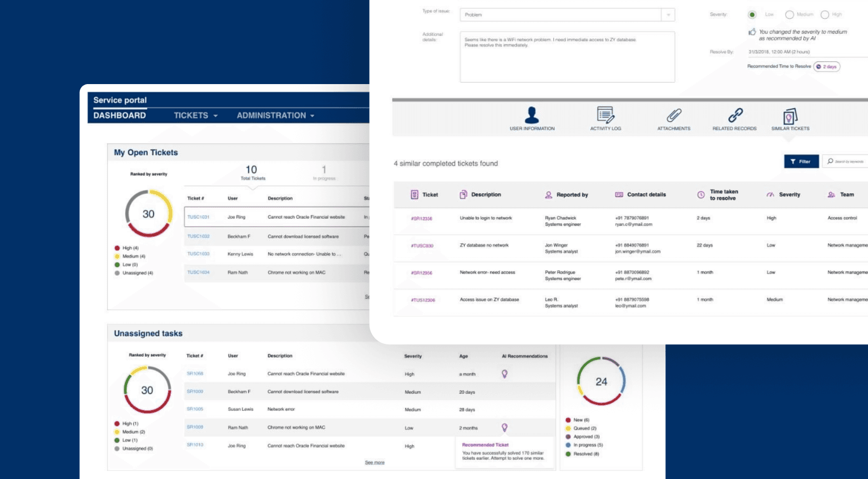Open the Similar Tickets icon
This screenshot has width=868, height=479.
click(790, 116)
